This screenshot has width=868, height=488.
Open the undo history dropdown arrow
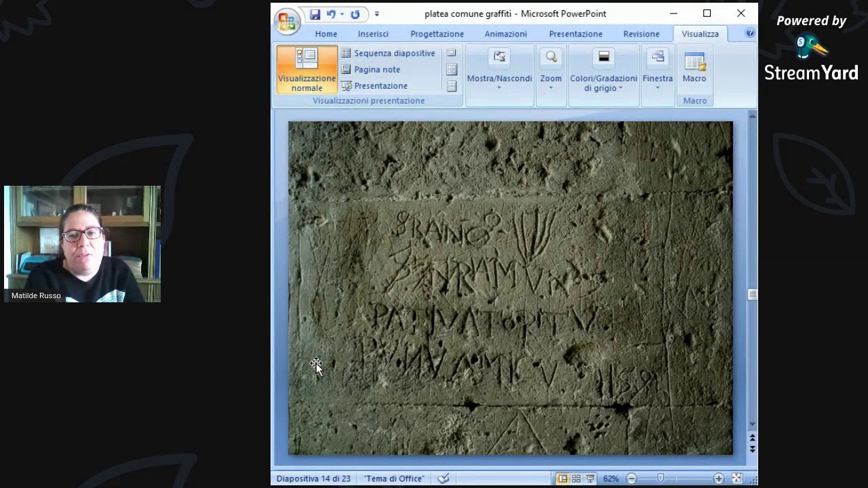[342, 14]
